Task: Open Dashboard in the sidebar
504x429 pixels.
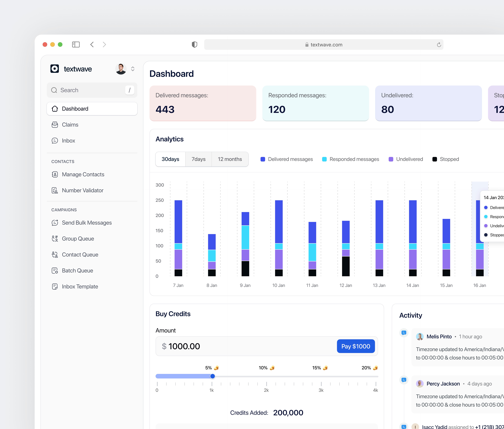Action: pos(92,109)
